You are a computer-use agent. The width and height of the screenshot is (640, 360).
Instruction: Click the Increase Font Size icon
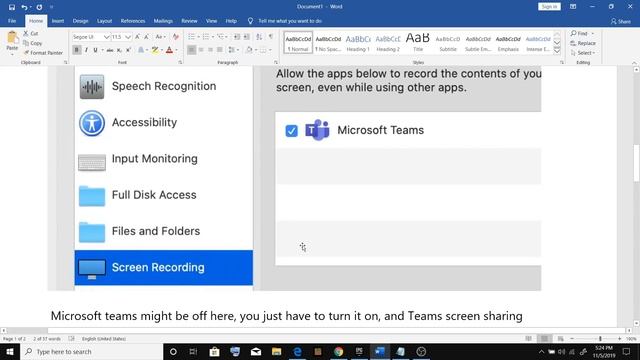pos(138,37)
